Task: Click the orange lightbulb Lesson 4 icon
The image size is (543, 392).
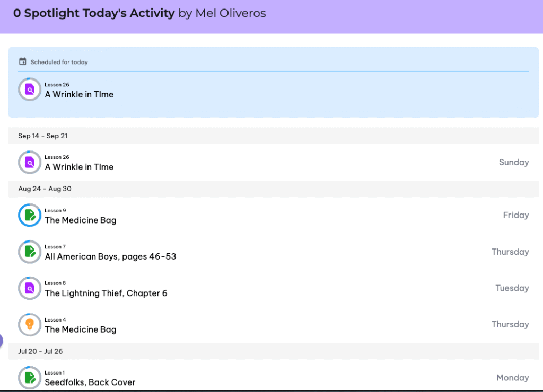Action: point(30,324)
